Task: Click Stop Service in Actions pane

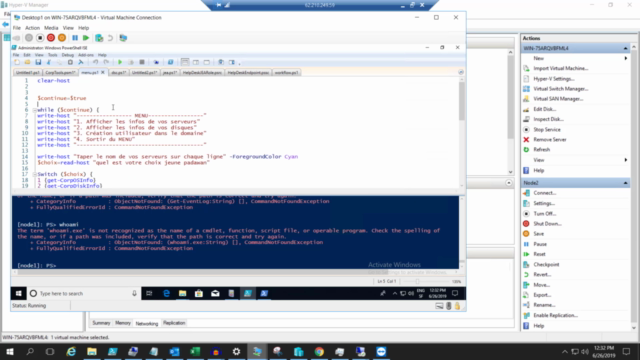Action: coord(547,129)
